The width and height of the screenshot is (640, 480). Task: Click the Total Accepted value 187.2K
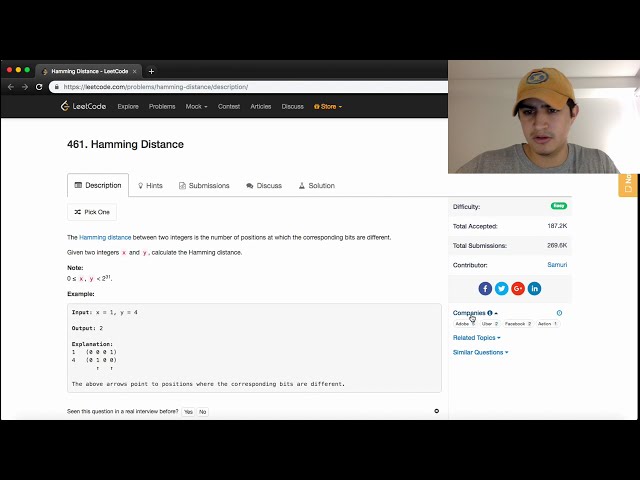[557, 226]
